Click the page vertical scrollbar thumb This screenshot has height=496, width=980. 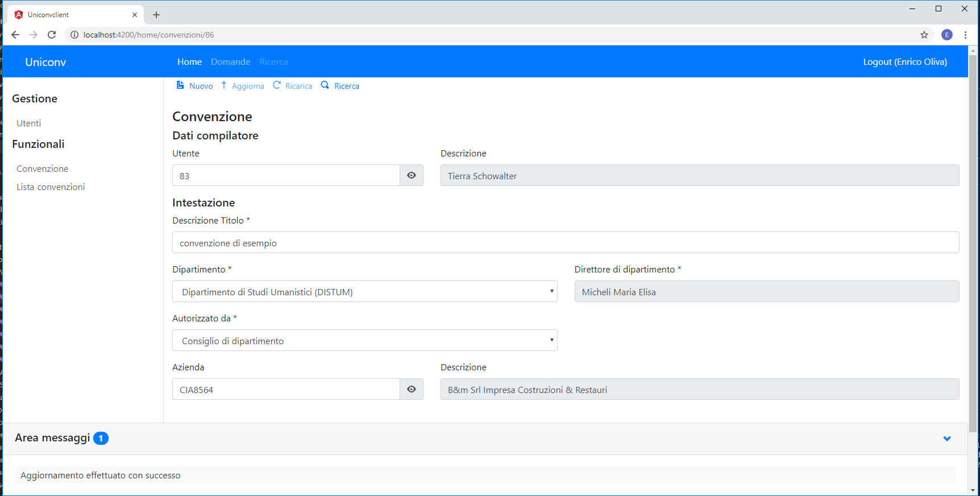click(973, 243)
